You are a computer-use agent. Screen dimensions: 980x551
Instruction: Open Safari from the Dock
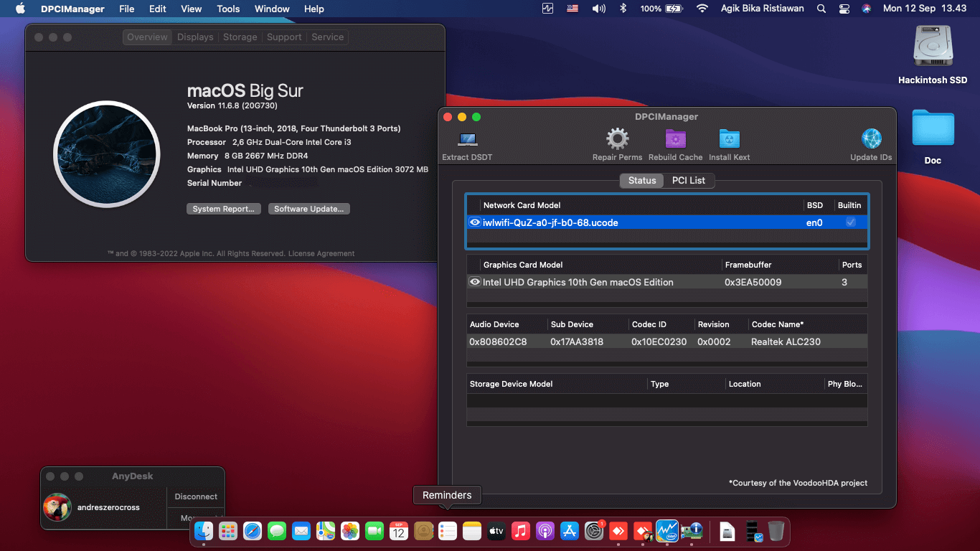pyautogui.click(x=253, y=531)
